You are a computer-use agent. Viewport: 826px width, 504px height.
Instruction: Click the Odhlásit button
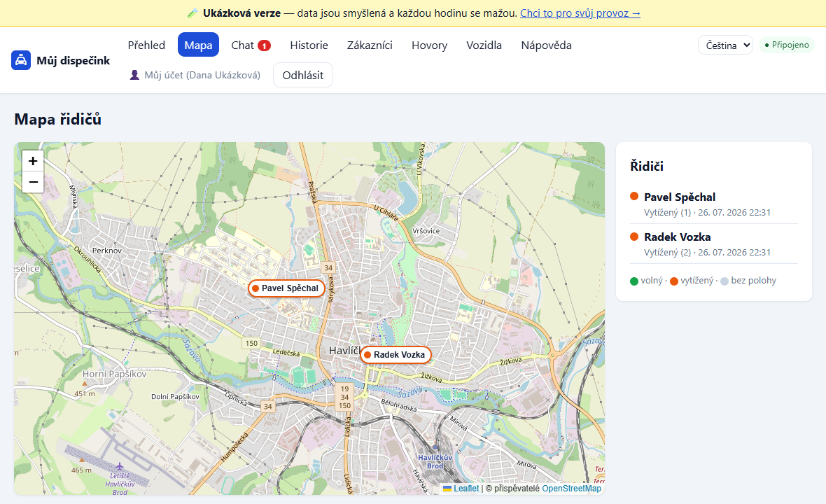click(303, 75)
